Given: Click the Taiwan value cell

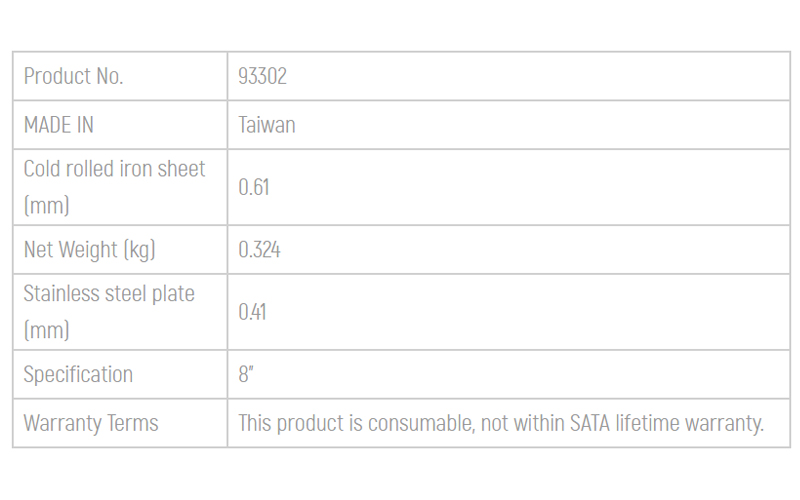Looking at the screenshot, I should pyautogui.click(x=509, y=125).
